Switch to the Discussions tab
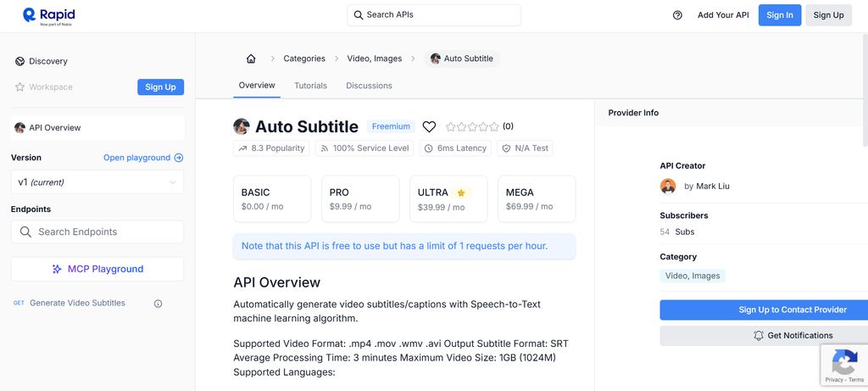 pos(370,86)
